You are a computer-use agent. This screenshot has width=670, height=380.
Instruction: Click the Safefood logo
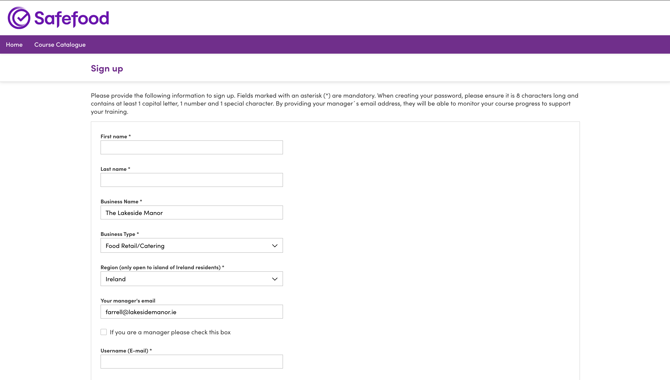click(59, 18)
